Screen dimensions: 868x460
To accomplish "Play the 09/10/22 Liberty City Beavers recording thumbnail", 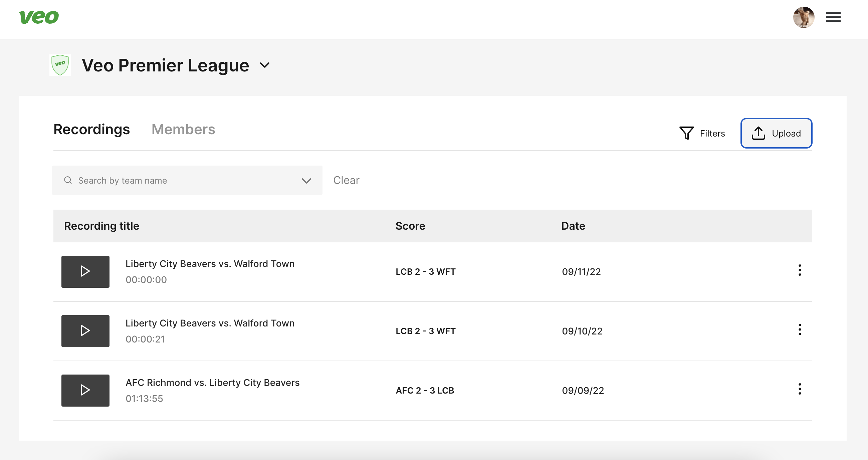I will 85,331.
